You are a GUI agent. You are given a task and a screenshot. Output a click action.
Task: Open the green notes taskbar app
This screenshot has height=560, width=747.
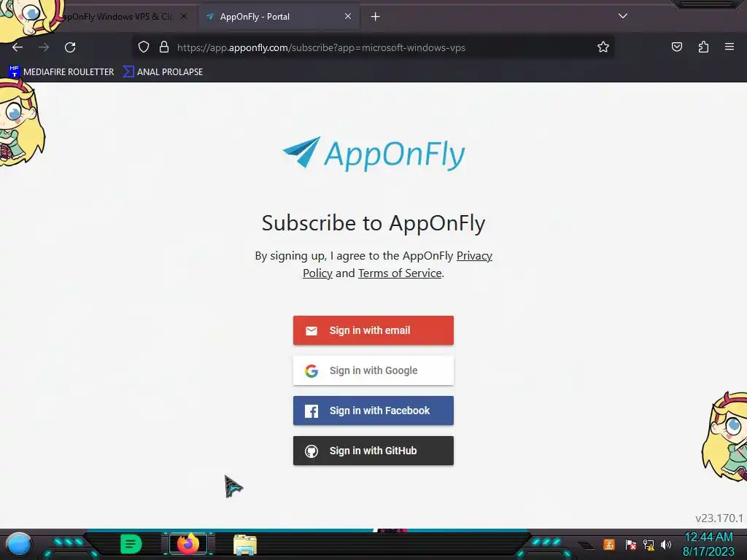[x=131, y=544]
